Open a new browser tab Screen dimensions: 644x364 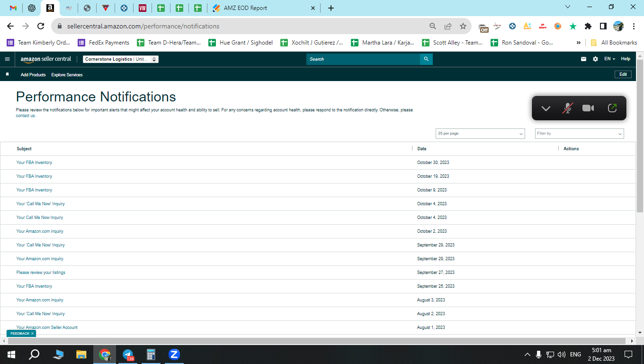[x=331, y=8]
